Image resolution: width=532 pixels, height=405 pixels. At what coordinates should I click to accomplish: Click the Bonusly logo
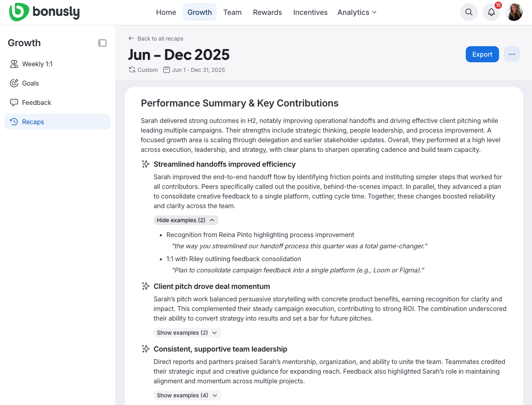[x=44, y=12]
